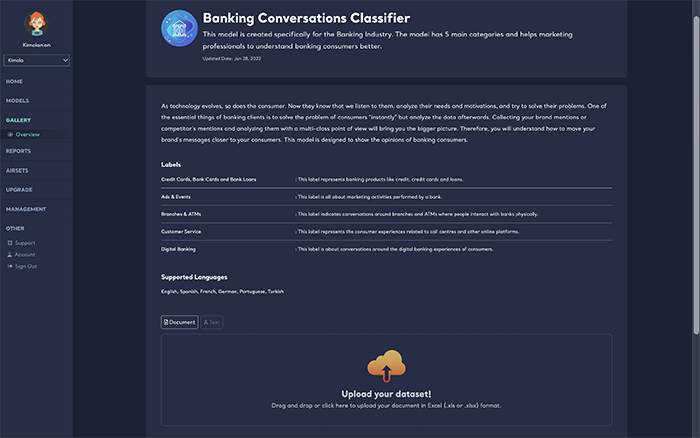
Task: Open the Reports section
Action: (x=19, y=151)
